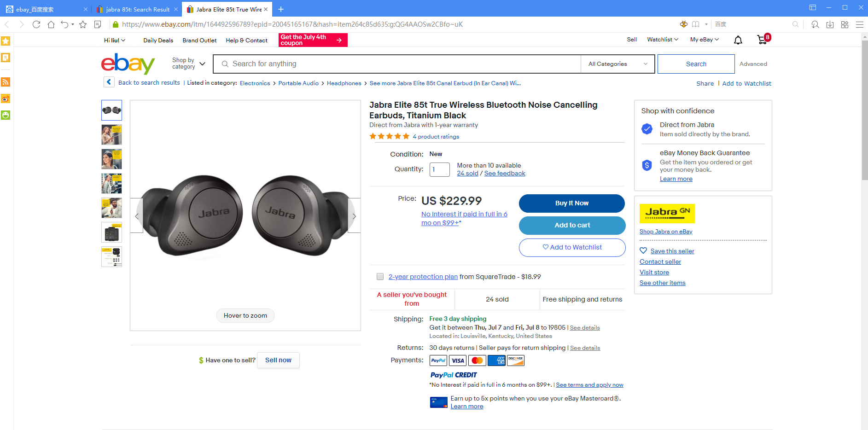Bookmark page with star icon in toolbar
This screenshot has width=868, height=430.
(x=83, y=24)
